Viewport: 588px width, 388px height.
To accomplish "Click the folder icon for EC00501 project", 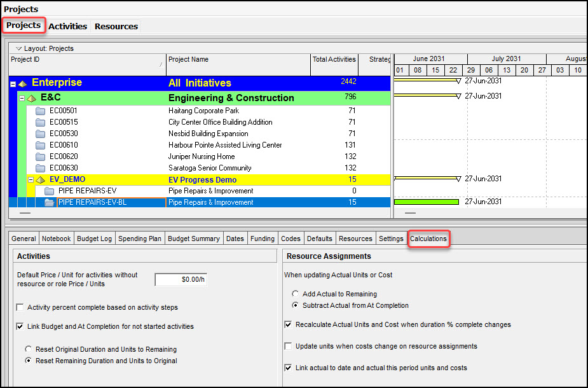I will 41,111.
